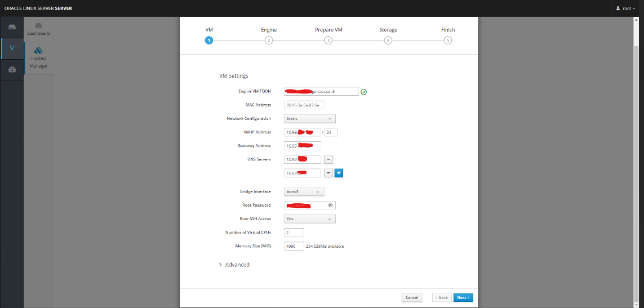644x308 pixels.
Task: Open the Dashboard menu item
Action: point(38,29)
